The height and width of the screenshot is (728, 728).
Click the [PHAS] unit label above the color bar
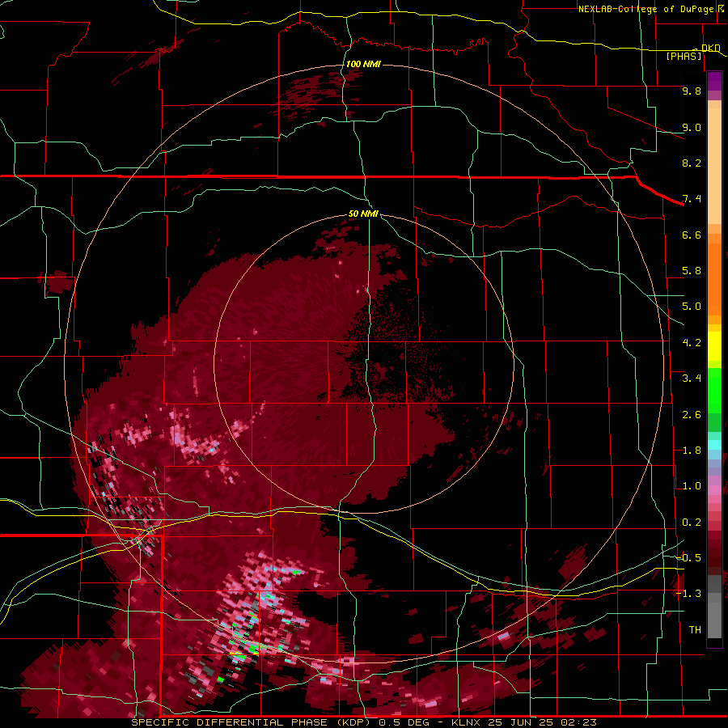pyautogui.click(x=684, y=56)
